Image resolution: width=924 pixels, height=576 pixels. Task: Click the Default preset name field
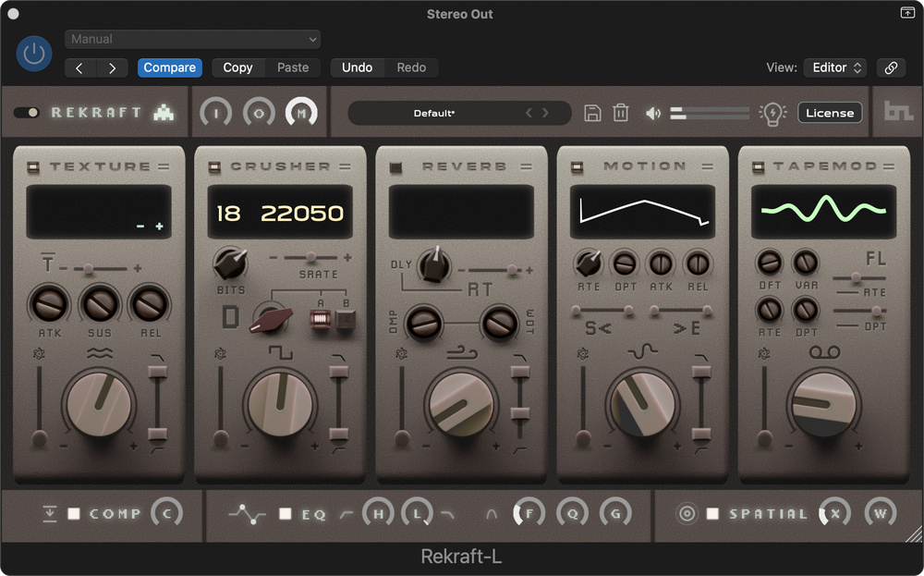coord(434,113)
